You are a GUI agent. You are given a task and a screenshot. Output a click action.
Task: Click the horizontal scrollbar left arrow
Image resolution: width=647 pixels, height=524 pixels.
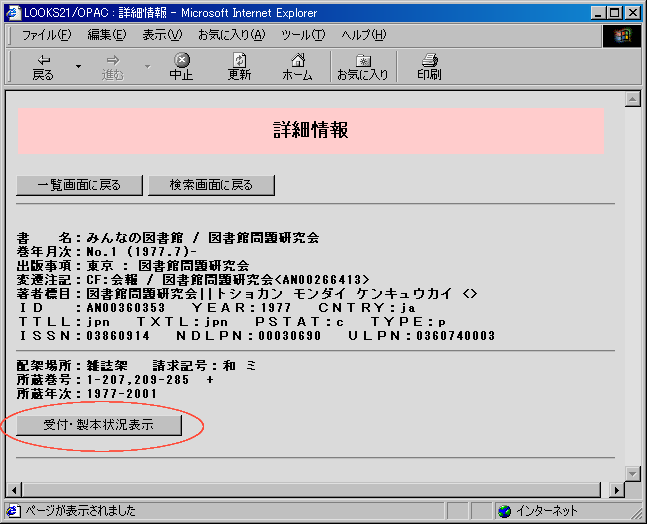(14, 490)
